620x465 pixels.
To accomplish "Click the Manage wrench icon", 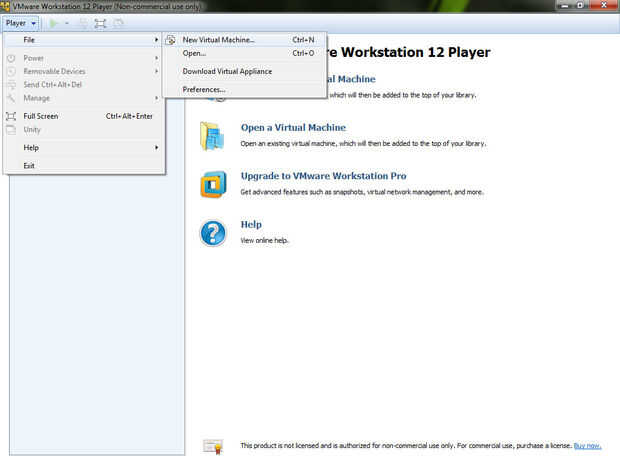I will [x=11, y=98].
